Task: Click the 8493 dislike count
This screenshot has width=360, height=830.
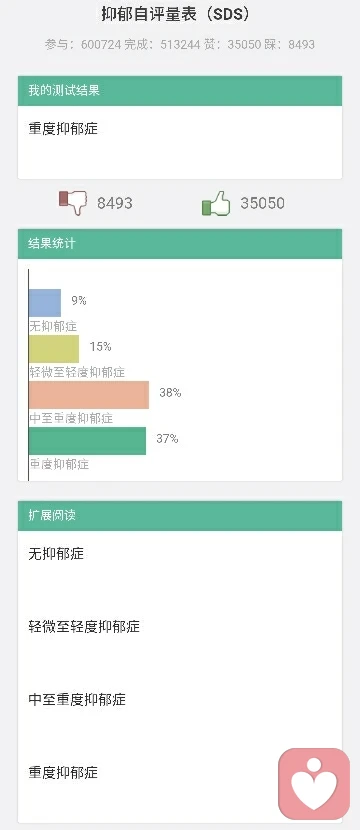Action: (114, 203)
